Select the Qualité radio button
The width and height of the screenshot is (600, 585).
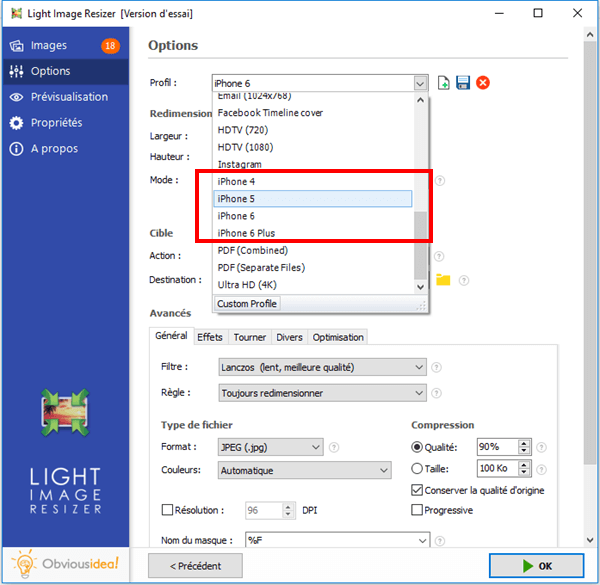[x=417, y=447]
